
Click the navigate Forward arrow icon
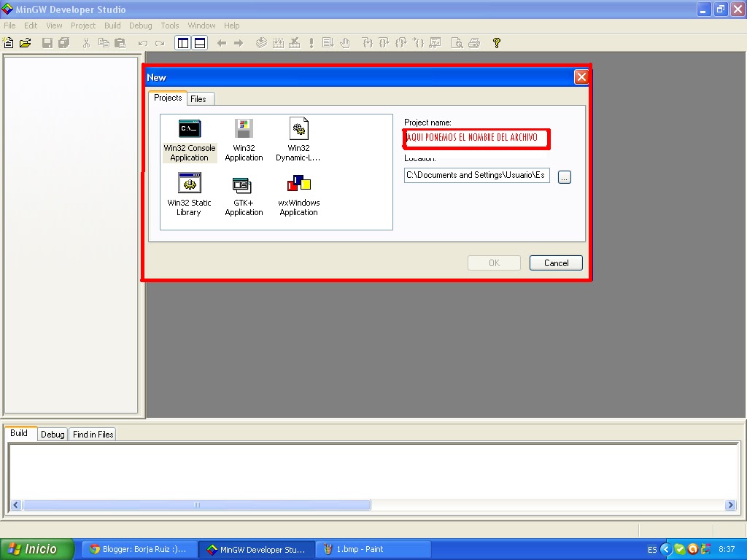[239, 43]
